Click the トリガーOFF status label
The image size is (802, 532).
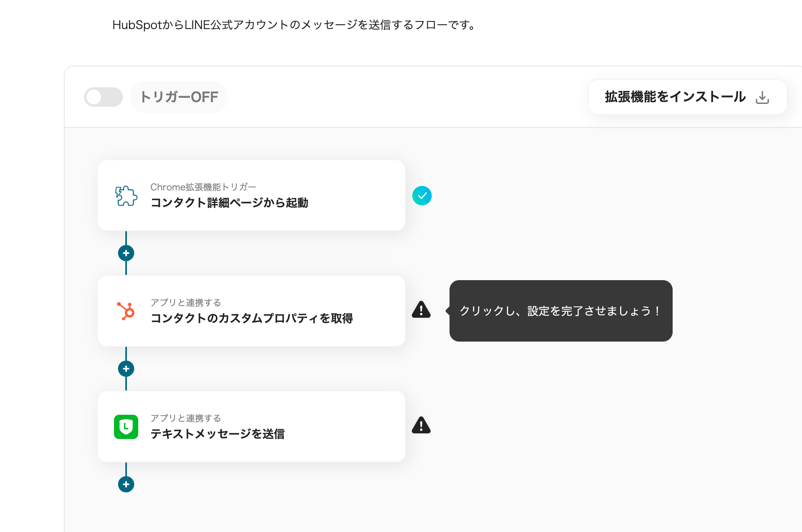[179, 97]
